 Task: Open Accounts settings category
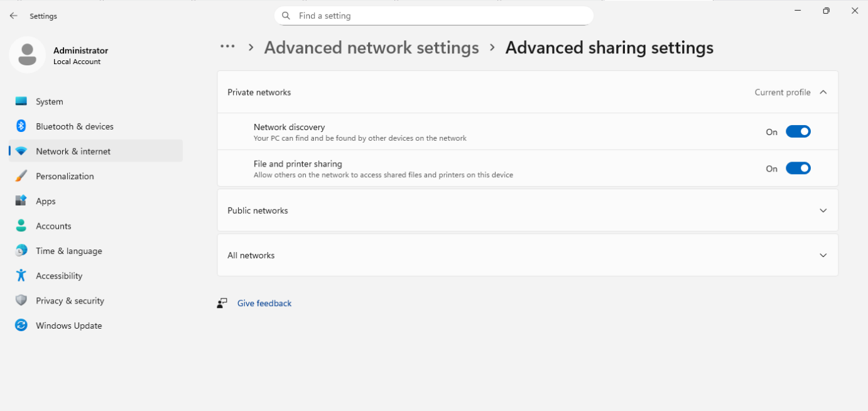point(95,226)
